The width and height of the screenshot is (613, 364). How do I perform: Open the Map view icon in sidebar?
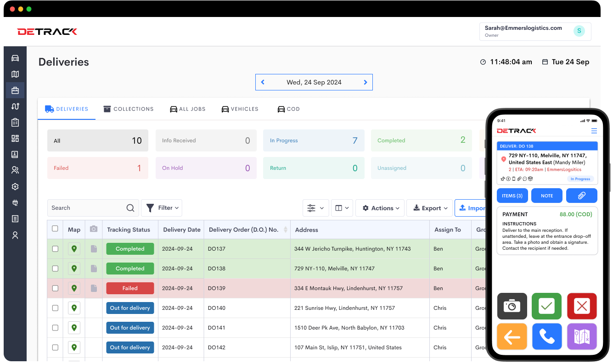point(15,74)
